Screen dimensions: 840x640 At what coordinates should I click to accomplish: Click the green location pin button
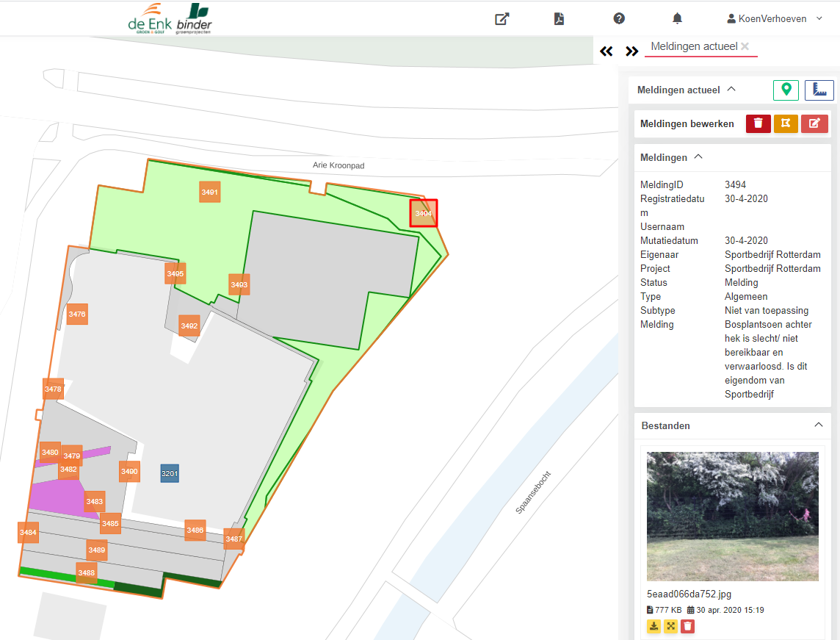click(x=786, y=90)
